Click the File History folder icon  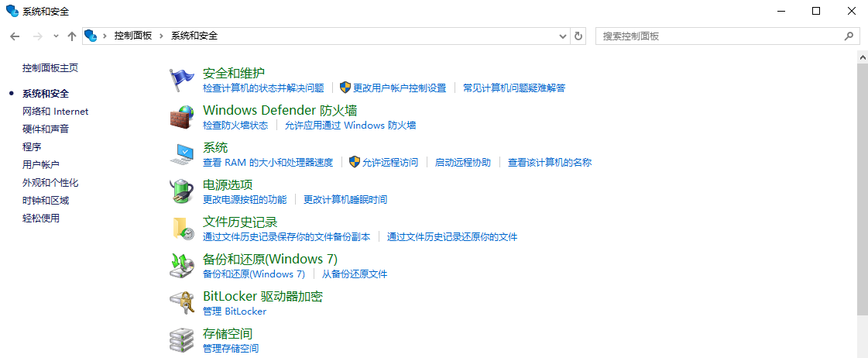pos(182,228)
